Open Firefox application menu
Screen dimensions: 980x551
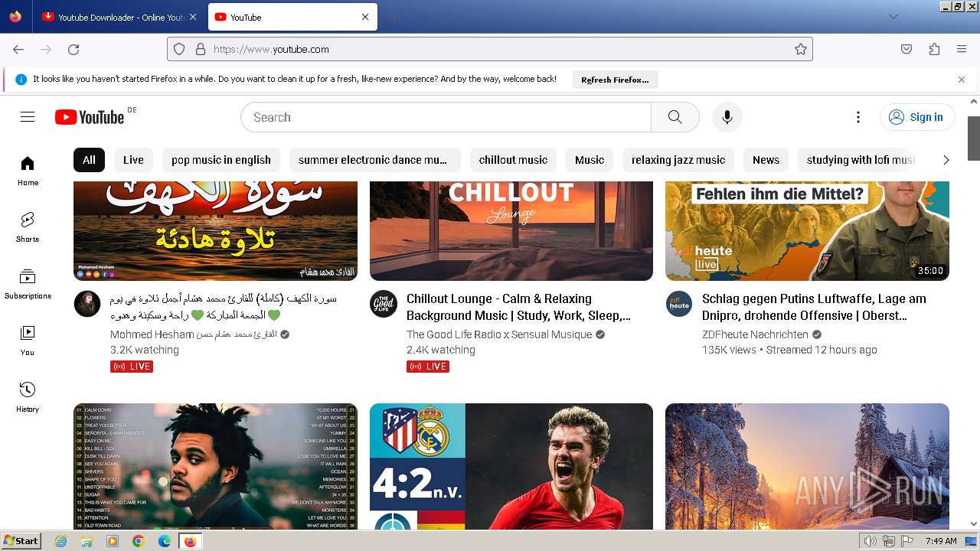(x=962, y=49)
